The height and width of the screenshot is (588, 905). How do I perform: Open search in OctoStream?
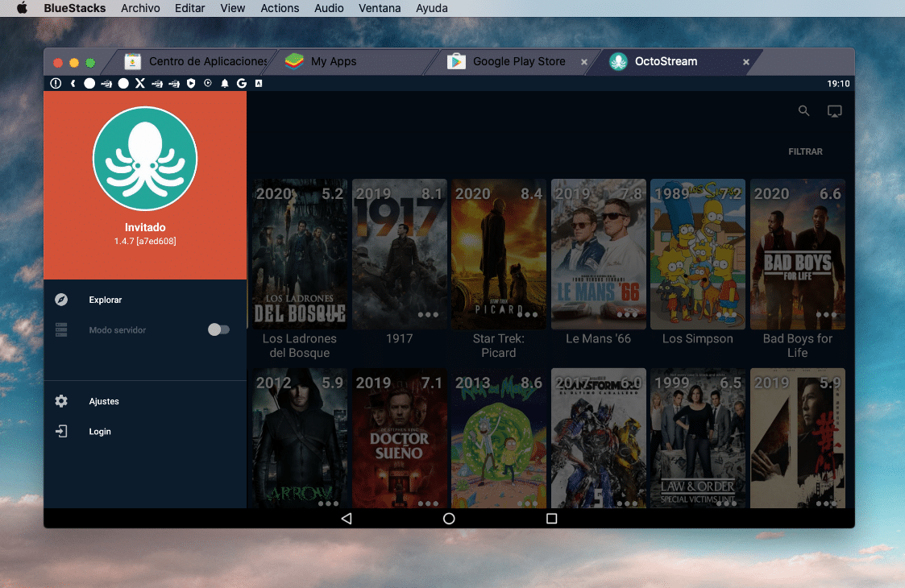(803, 110)
